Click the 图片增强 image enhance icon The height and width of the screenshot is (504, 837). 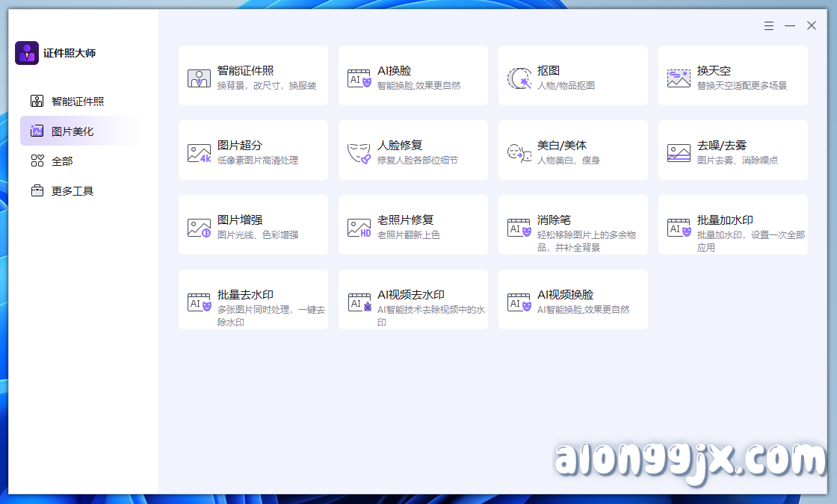199,224
